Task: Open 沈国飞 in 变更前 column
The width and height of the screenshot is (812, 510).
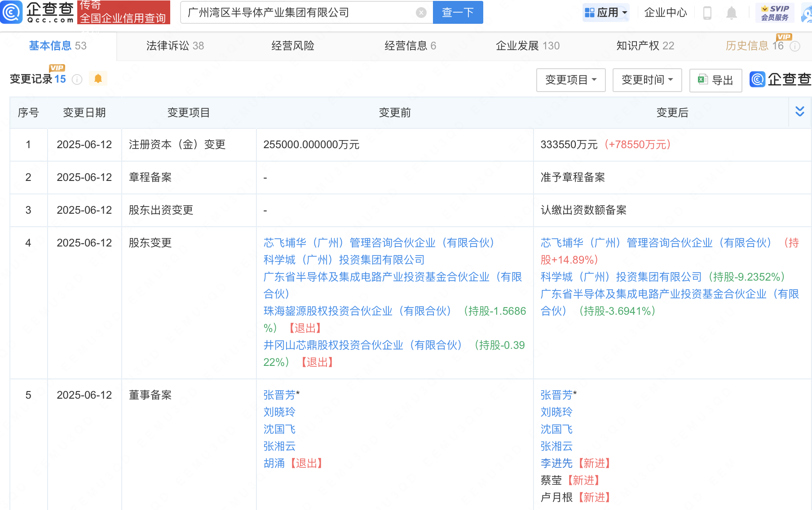Action: click(x=279, y=429)
